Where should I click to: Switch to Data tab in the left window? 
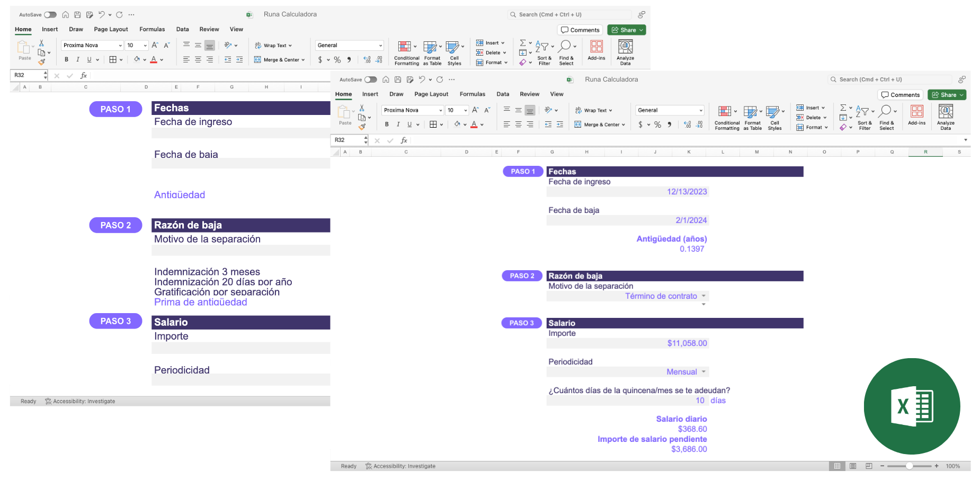point(182,30)
